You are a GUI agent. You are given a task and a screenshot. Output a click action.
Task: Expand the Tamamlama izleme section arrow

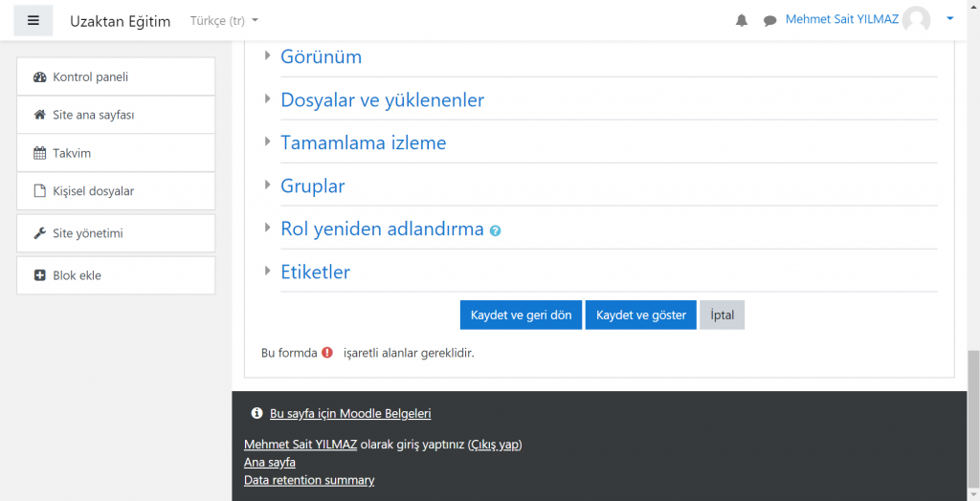[268, 142]
